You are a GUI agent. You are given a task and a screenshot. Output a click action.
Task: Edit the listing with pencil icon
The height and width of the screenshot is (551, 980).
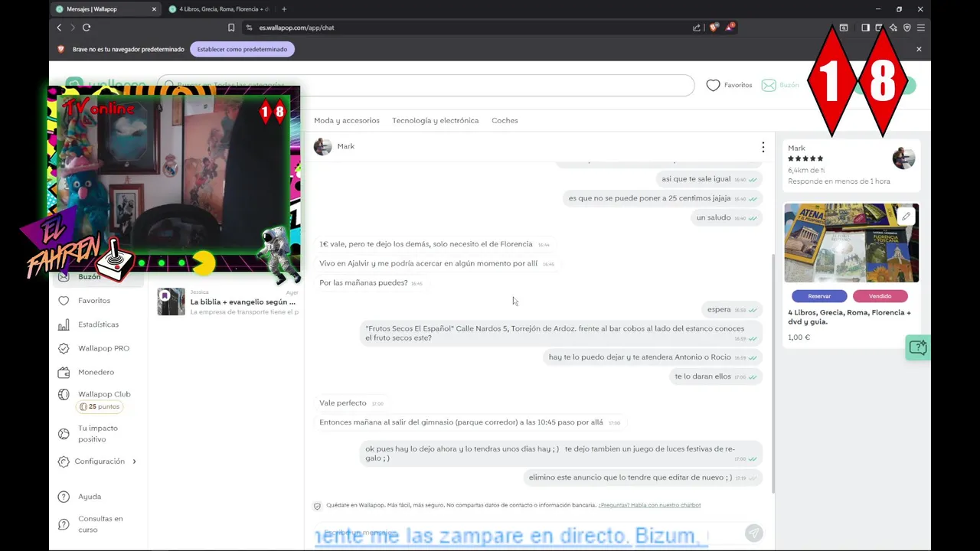(906, 217)
